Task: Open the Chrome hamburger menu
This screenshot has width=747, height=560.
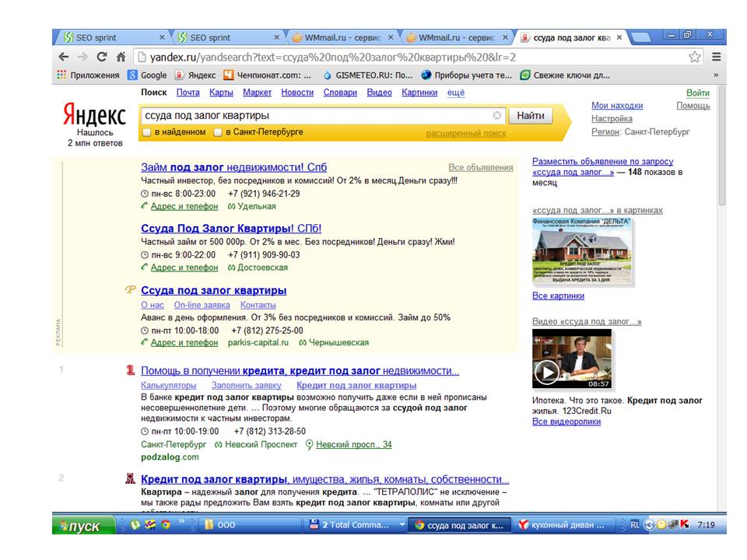Action: pos(716,57)
